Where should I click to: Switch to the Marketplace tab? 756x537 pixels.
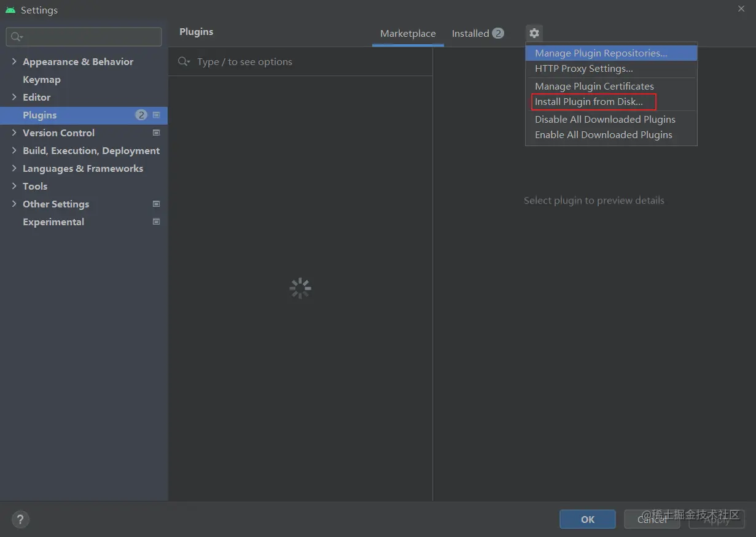(x=408, y=34)
